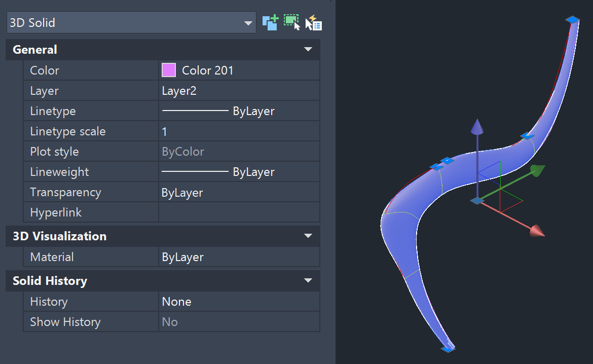Click the magenta Color 201 swatch
The image size is (593, 364).
click(168, 70)
